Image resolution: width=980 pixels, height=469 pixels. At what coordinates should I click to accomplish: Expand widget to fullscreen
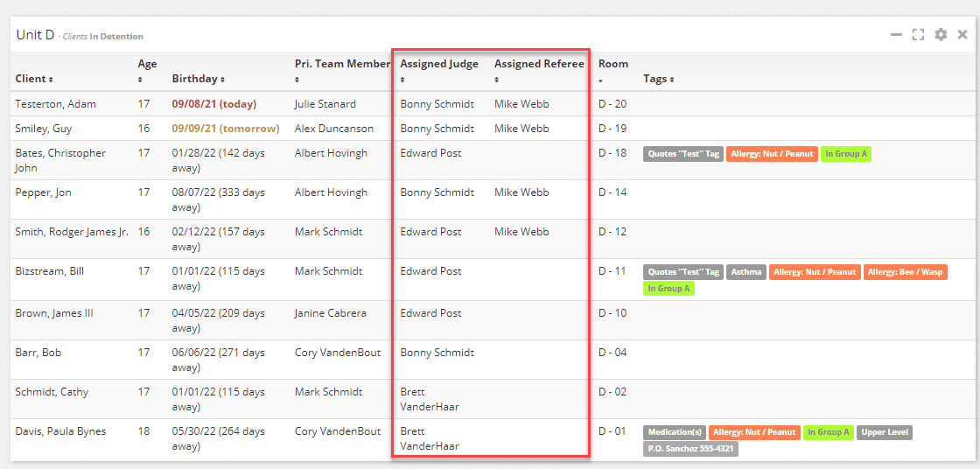[918, 35]
